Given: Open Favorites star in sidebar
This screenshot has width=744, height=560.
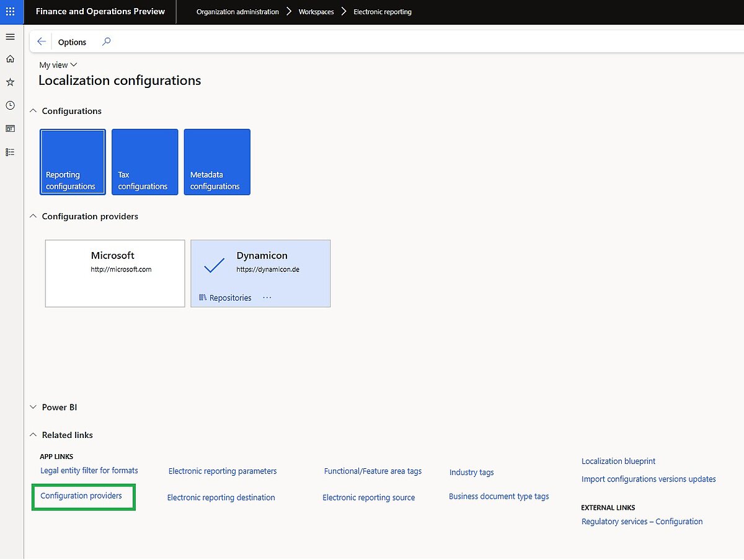Looking at the screenshot, I should tap(10, 82).
